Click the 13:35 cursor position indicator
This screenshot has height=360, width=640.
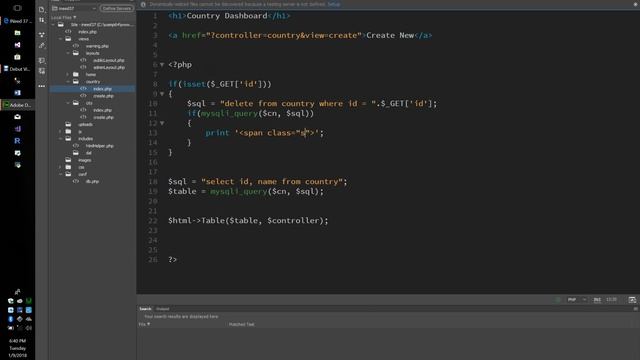(x=611, y=300)
